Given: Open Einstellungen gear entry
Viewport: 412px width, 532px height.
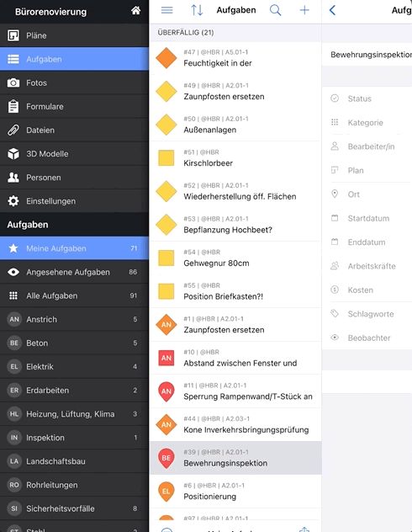Looking at the screenshot, I should 74,201.
